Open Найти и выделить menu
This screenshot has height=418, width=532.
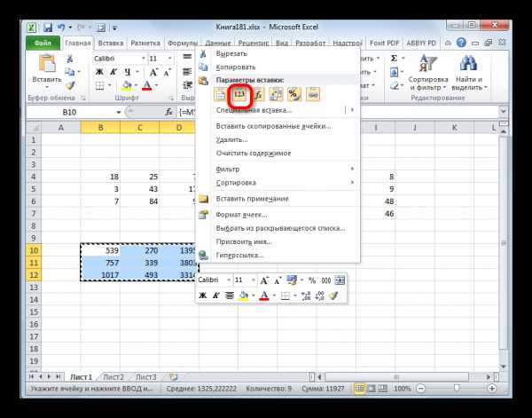(469, 72)
